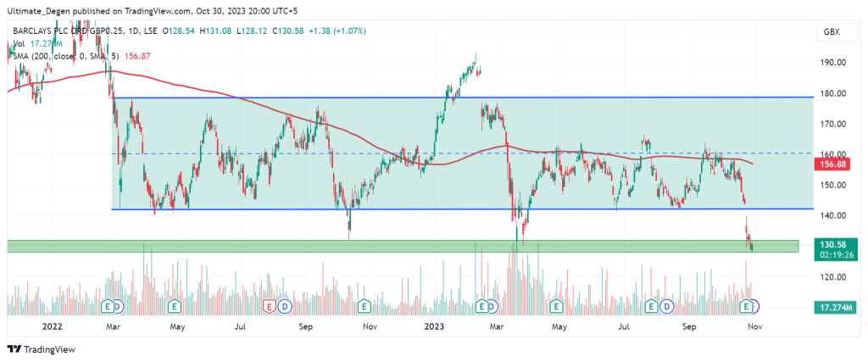The image size is (868, 362).
Task: Click the 150.00 price axis label
Action: click(x=834, y=185)
